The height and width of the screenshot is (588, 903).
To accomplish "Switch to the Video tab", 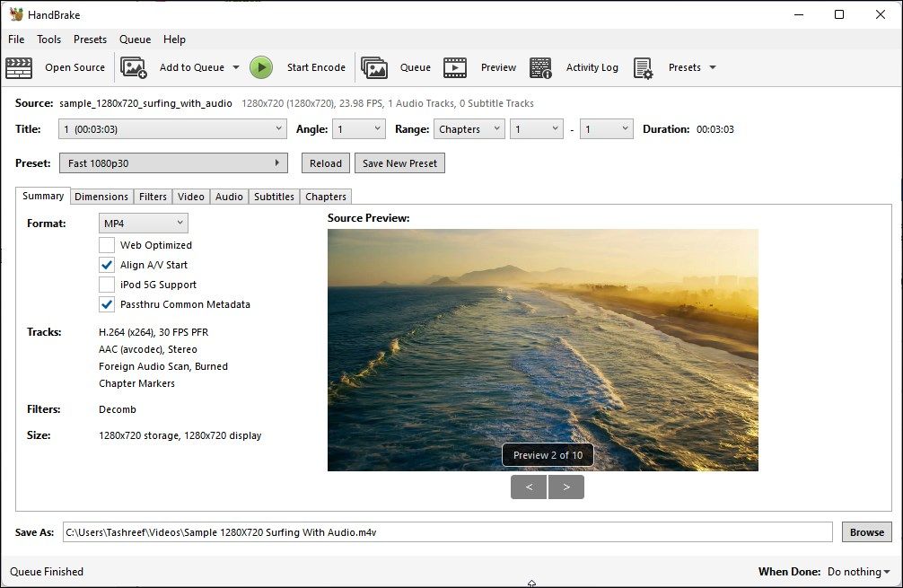I will (190, 196).
